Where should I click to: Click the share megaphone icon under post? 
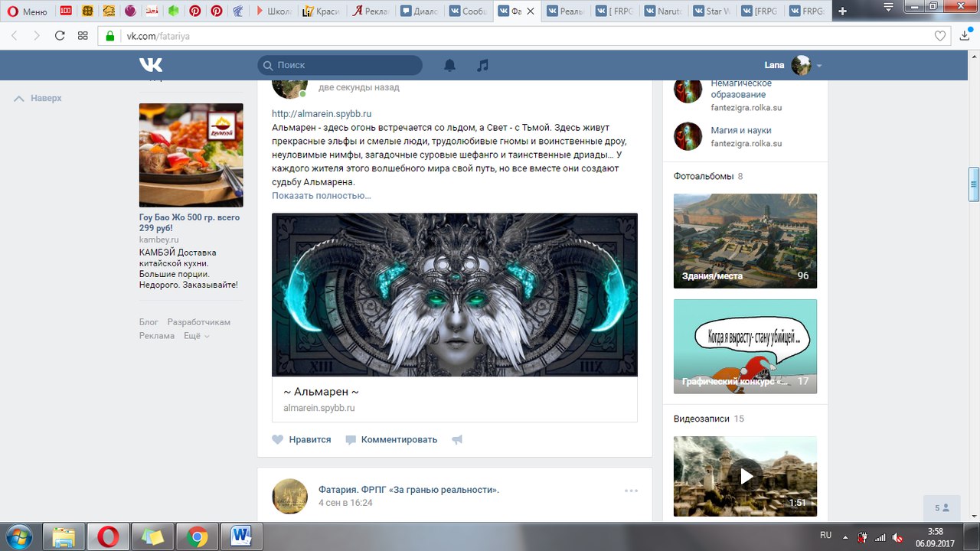tap(457, 440)
